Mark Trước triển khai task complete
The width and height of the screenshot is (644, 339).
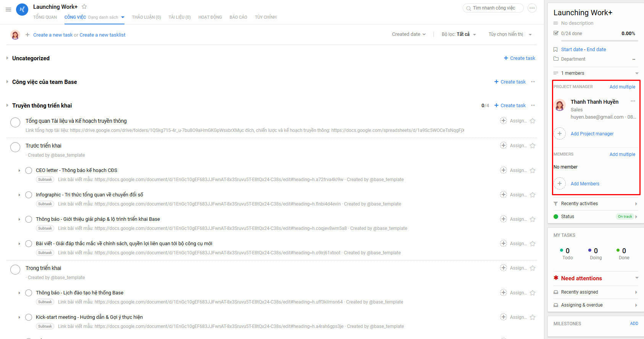(15, 147)
